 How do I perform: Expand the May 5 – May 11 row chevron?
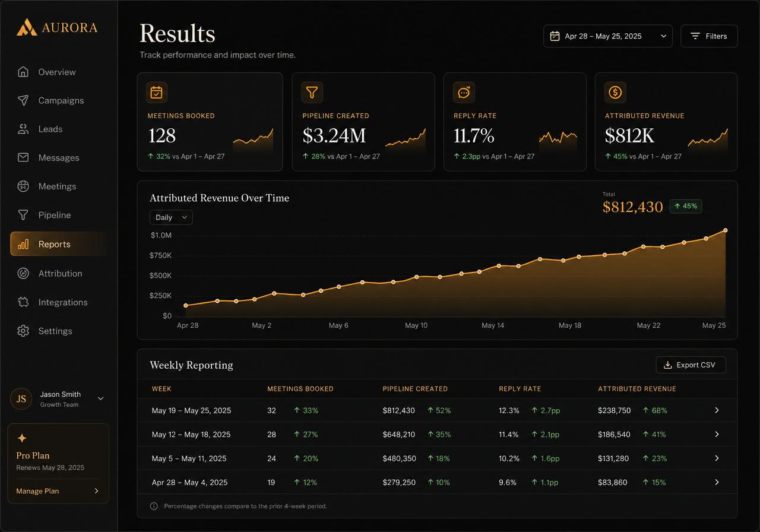pyautogui.click(x=717, y=458)
